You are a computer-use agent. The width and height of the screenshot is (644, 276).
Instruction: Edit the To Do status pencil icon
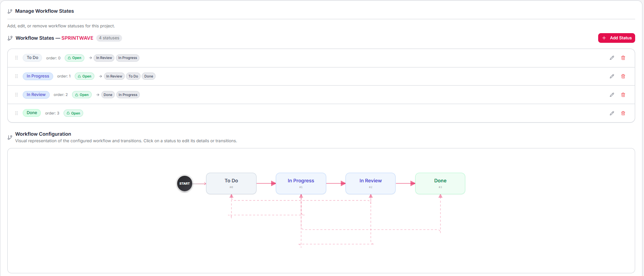click(612, 58)
